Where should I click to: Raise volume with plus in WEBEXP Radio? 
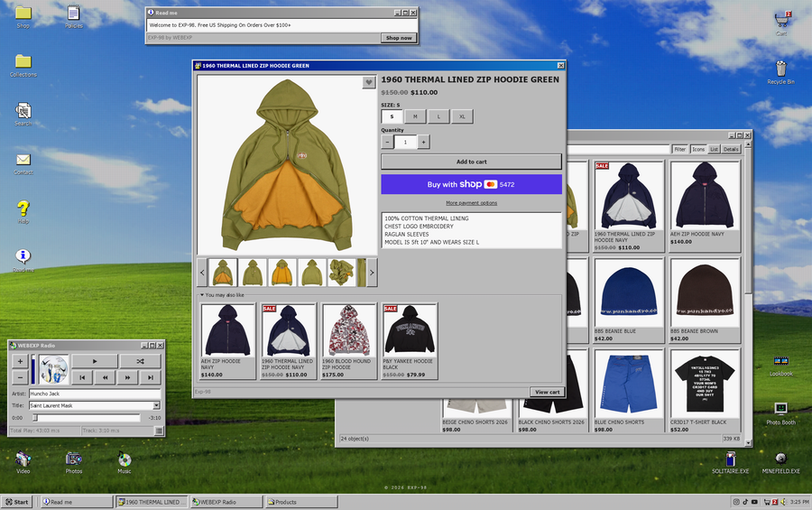(20, 361)
